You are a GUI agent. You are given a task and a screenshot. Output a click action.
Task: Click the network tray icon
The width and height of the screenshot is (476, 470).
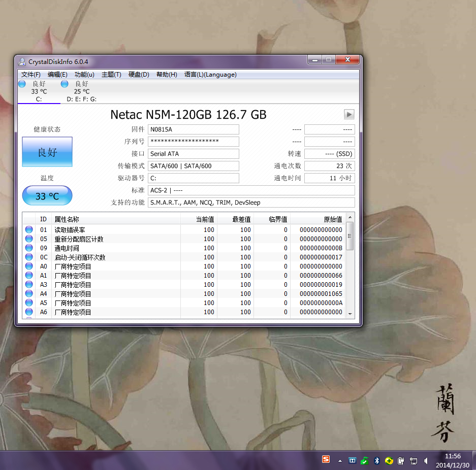click(414, 461)
